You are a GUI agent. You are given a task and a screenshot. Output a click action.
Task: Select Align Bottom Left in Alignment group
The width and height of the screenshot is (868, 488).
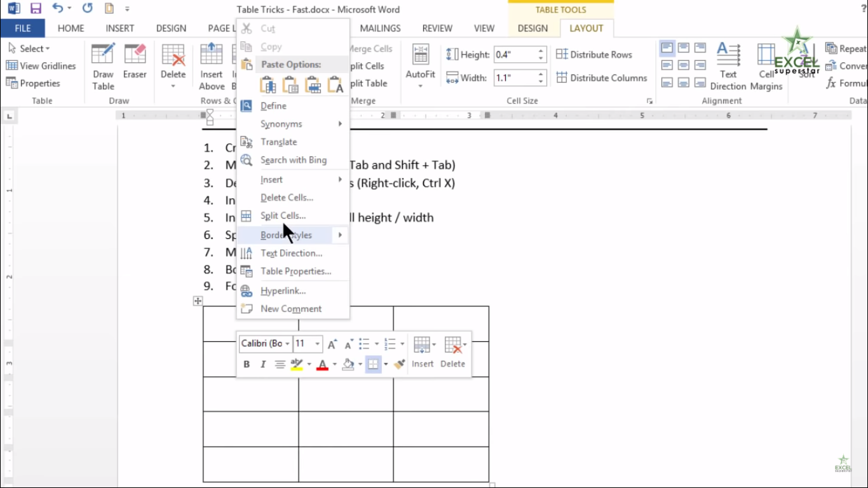point(667,83)
